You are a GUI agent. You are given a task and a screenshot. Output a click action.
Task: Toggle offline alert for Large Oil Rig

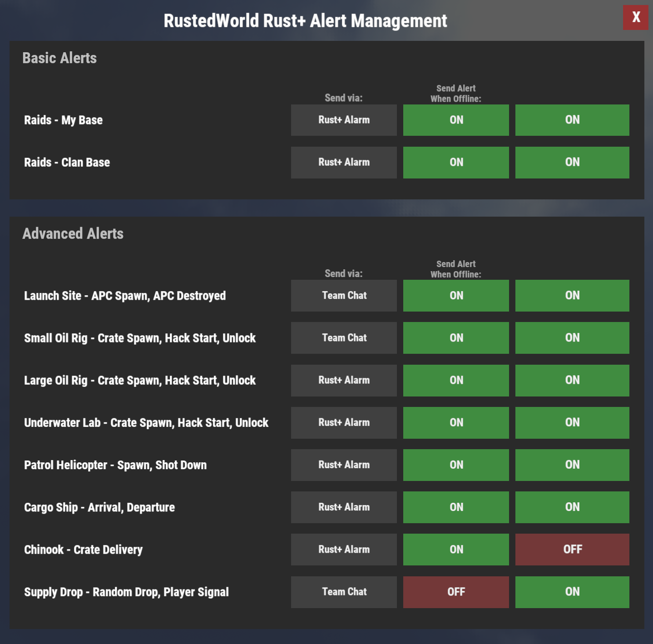tap(456, 381)
